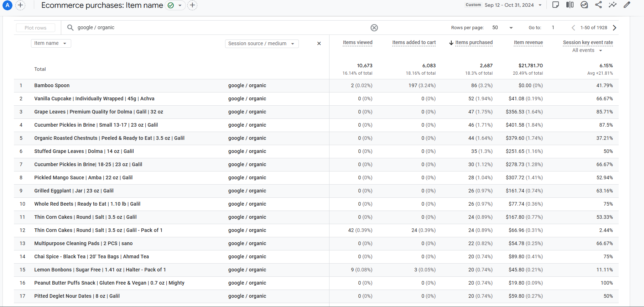Click the '100%' key event rate cell

[x=607, y=283]
